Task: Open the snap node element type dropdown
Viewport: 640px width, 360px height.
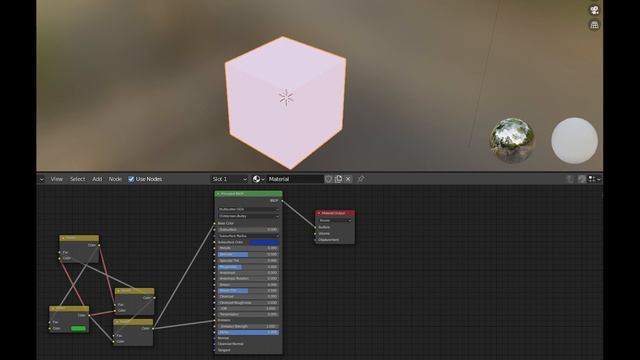Action: (x=594, y=179)
